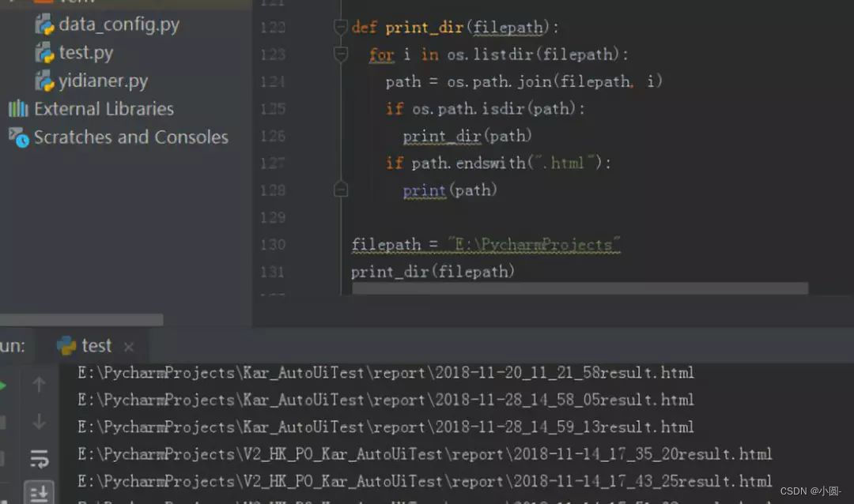The width and height of the screenshot is (854, 504).
Task: Click output line ending 2018-11-14_17_43_25result.html
Action: pyautogui.click(x=425, y=482)
